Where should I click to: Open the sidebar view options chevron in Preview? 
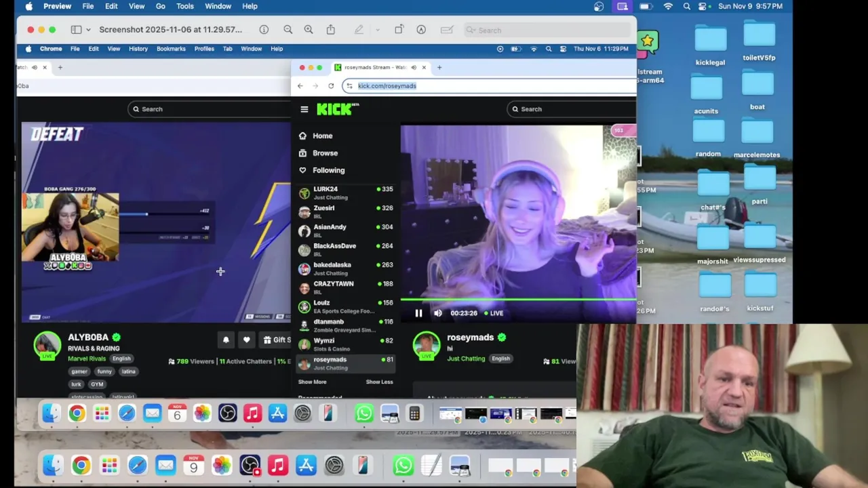[x=88, y=30]
